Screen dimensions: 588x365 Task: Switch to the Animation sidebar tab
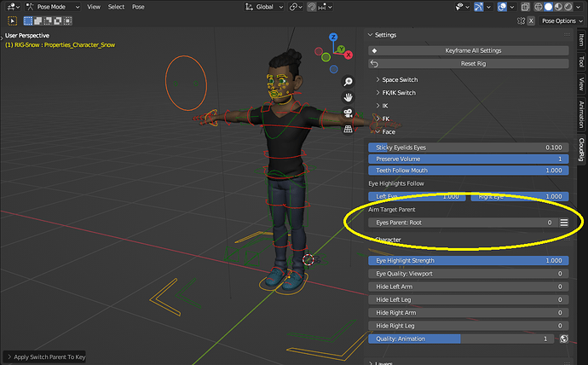click(582, 114)
